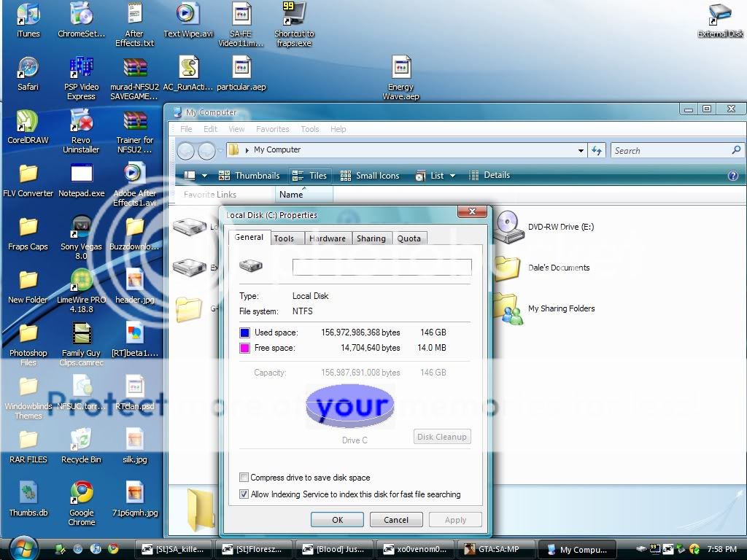Open the List view dropdown arrow
747x560 pixels.
click(452, 176)
